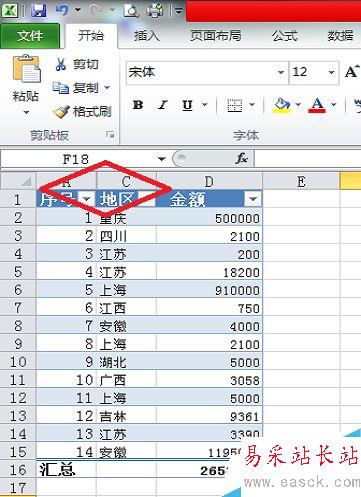Click cell with 吉林
This screenshot has width=361, height=497.
(126, 416)
